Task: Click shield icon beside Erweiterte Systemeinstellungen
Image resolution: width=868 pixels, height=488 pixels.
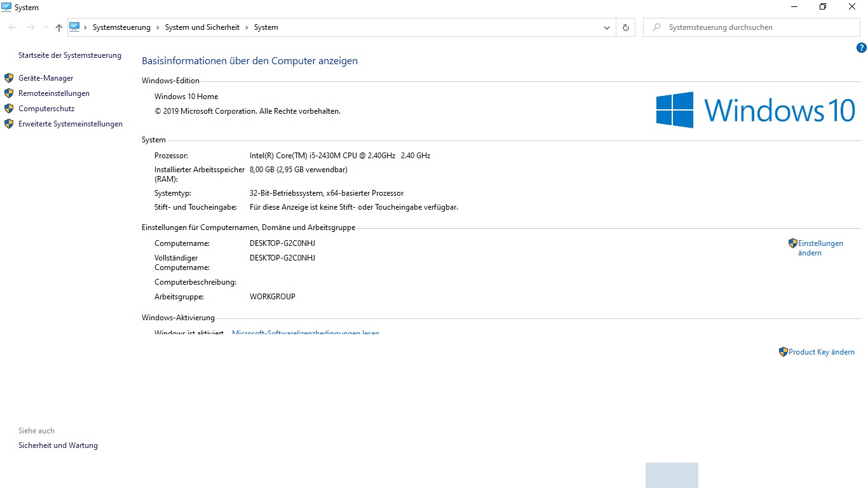Action: pos(9,124)
